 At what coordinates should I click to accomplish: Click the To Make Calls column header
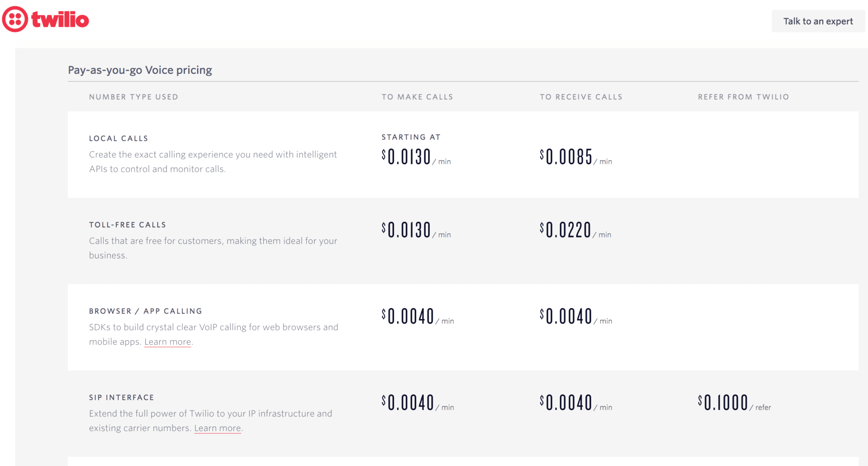point(417,97)
